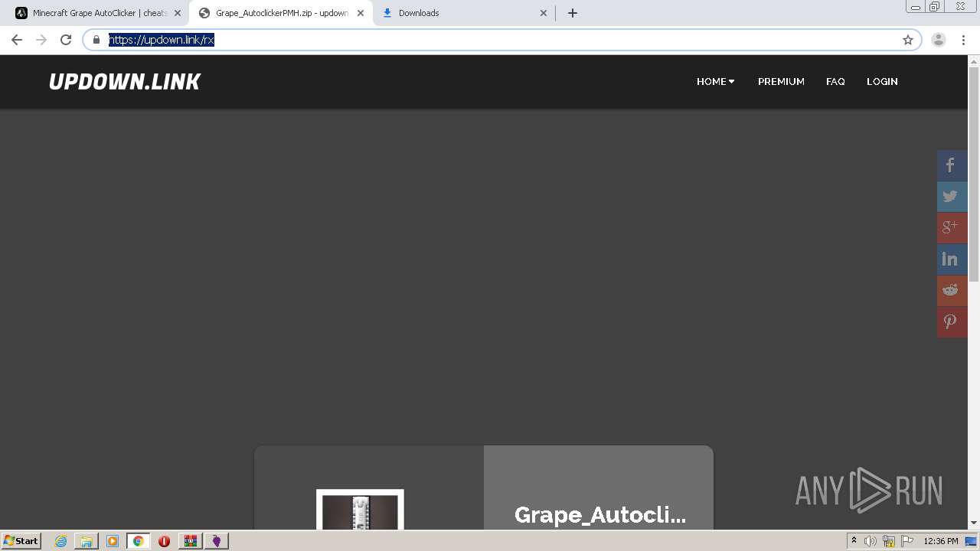Viewport: 980px width, 551px height.
Task: Open the FAQ page
Action: tap(835, 81)
